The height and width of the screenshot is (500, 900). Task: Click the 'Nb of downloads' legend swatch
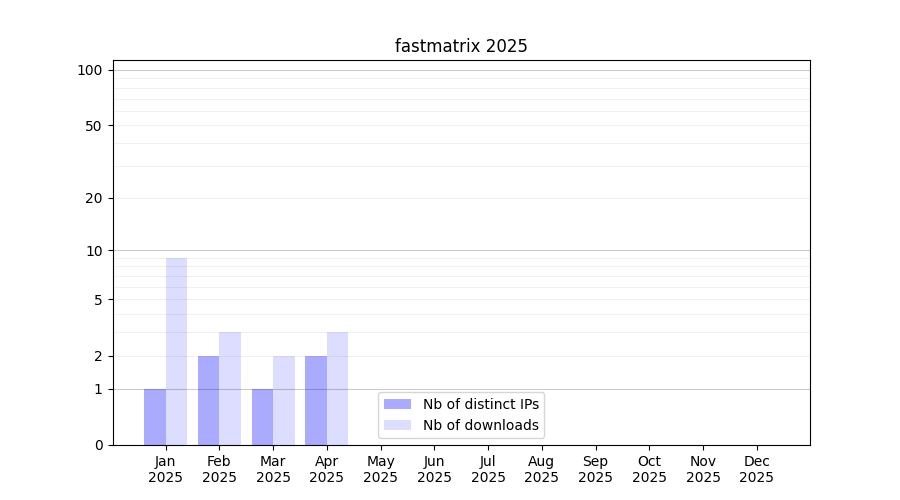pos(397,425)
